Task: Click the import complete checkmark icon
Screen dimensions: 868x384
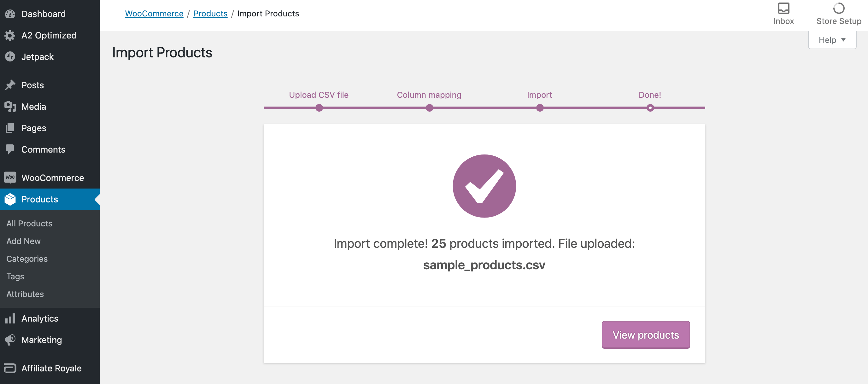Action: click(484, 186)
